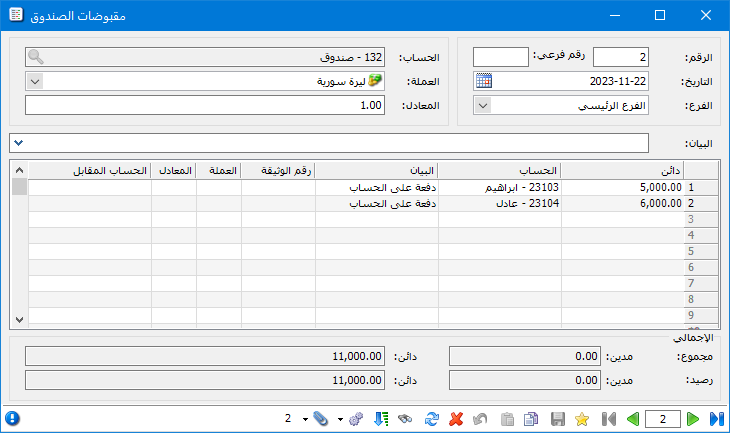Close the مقبوضات الصندوق window
The image size is (730, 433).
[706, 15]
